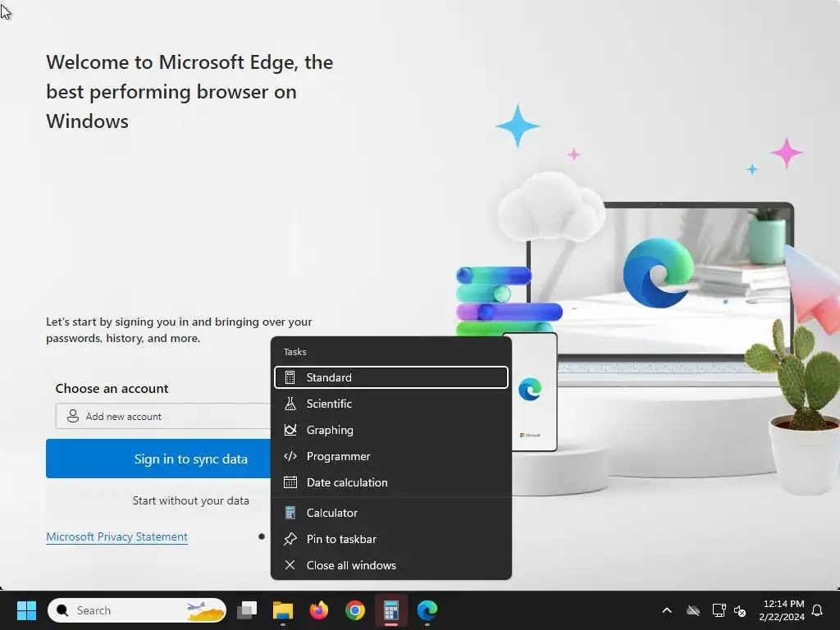Open the Windows Start menu
Image resolution: width=840 pixels, height=630 pixels.
tap(26, 610)
